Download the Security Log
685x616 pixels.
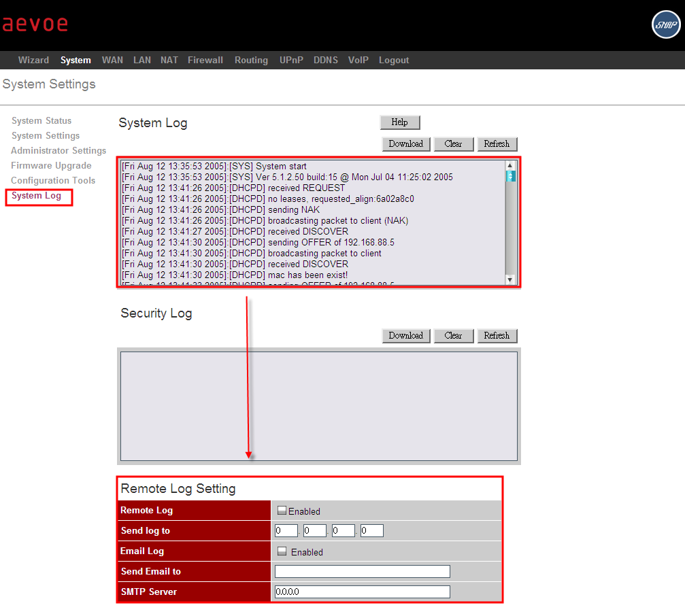[x=406, y=336]
